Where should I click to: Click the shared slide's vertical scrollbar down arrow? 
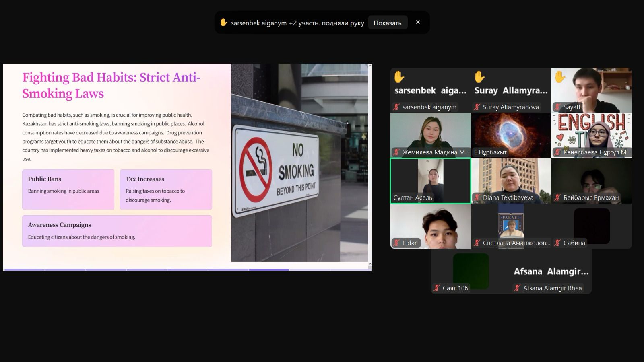tap(370, 264)
